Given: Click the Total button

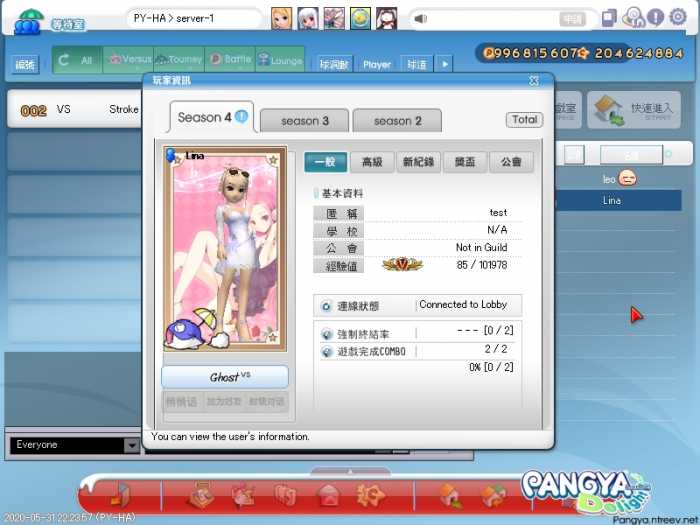Looking at the screenshot, I should coord(524,120).
